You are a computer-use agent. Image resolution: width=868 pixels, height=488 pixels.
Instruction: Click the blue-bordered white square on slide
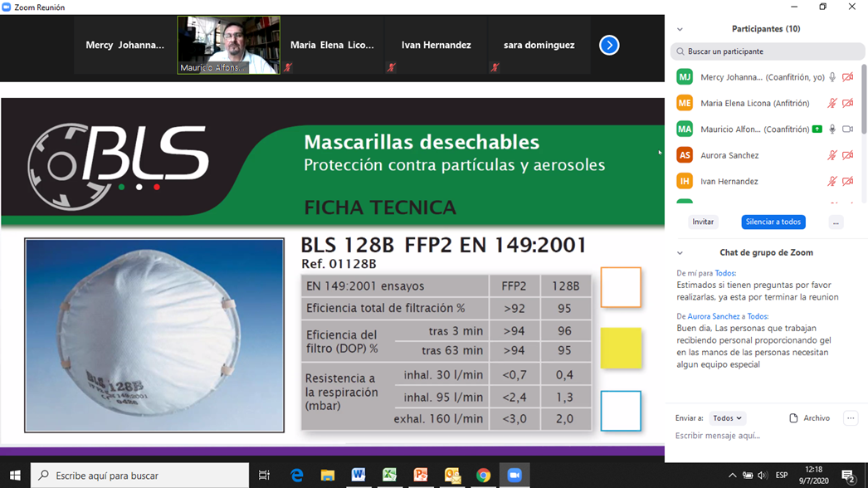(621, 411)
